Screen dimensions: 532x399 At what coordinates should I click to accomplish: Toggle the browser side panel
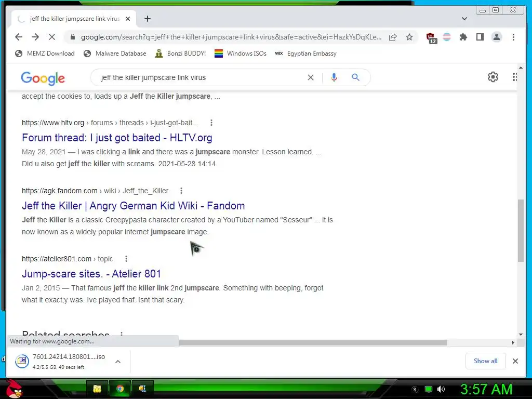[480, 37]
